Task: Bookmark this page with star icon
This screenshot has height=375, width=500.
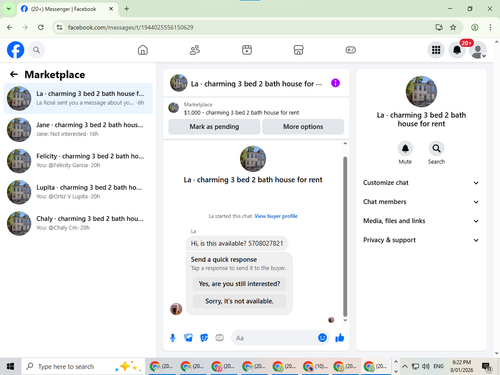Action: pos(453,27)
